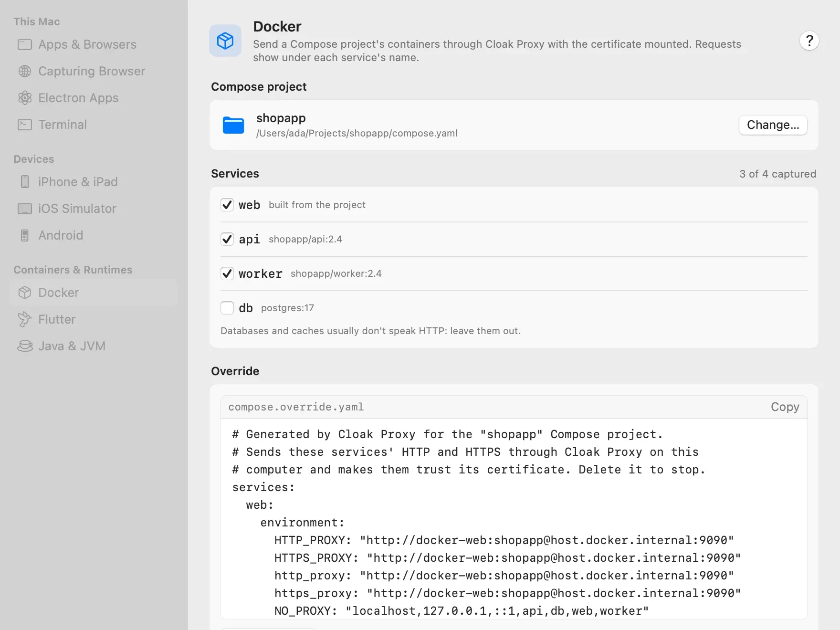
Task: Click the shopapp/worker:2.4 image label
Action: coord(336,273)
